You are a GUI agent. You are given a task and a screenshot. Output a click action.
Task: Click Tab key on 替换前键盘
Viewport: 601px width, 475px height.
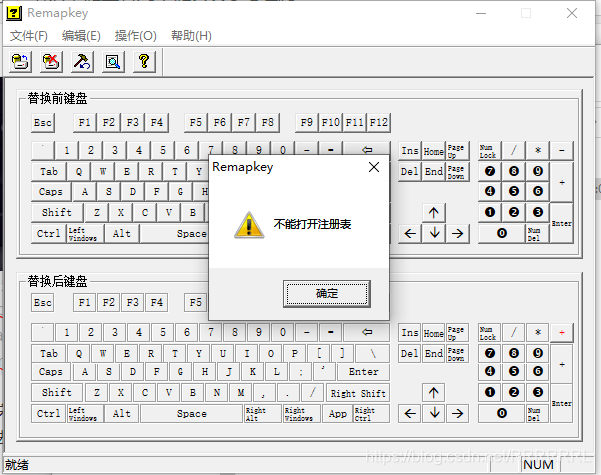49,171
